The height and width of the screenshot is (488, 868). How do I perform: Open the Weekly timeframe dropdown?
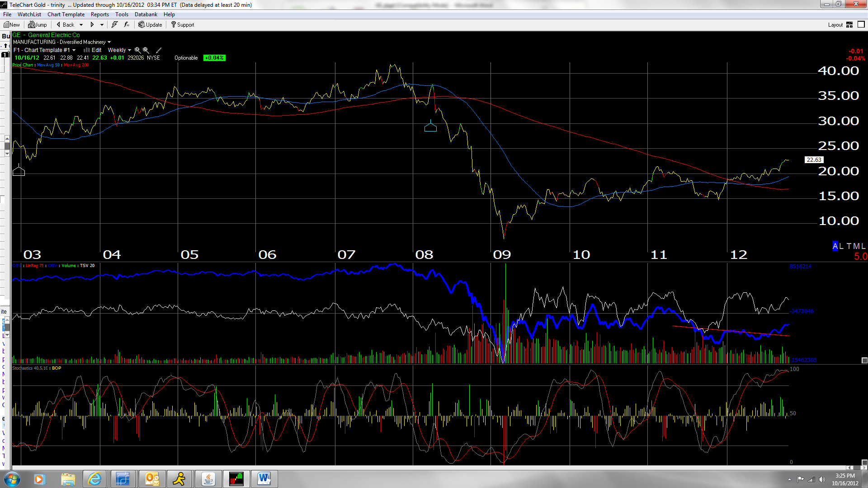[x=119, y=50]
